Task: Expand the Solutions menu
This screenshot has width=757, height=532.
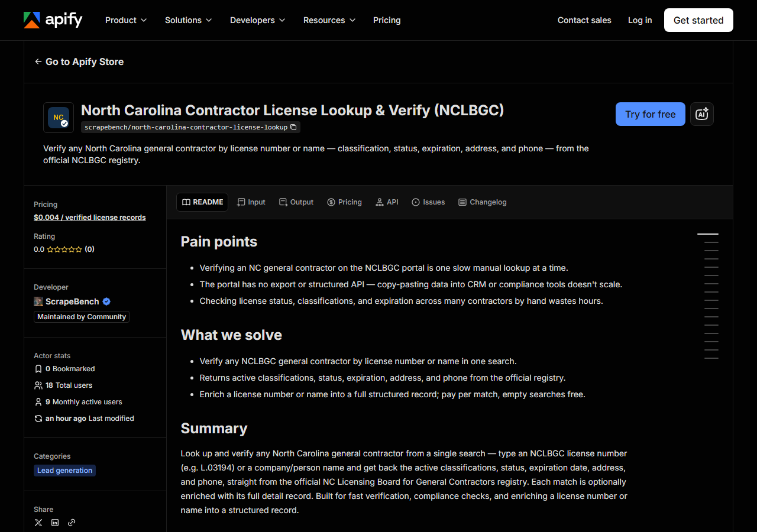Action: point(188,20)
